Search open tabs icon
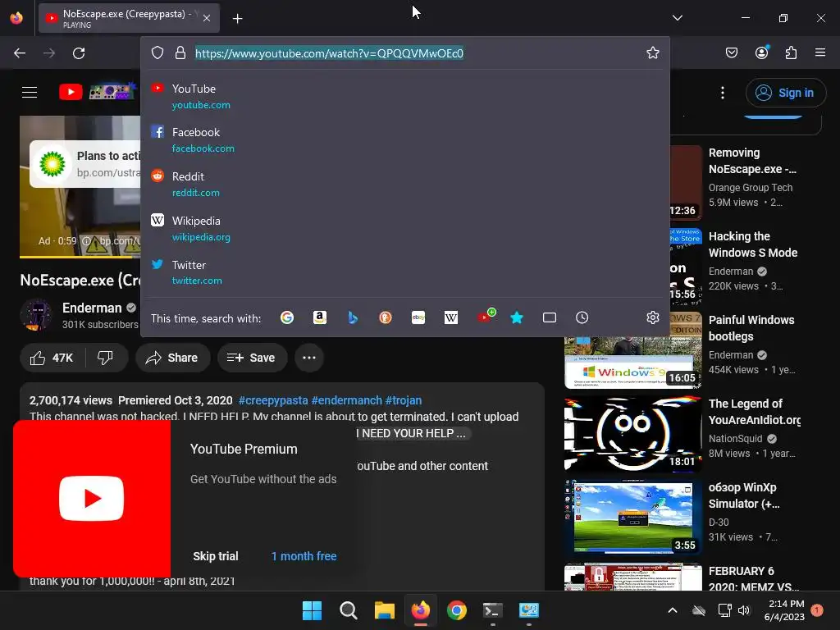 (x=549, y=317)
